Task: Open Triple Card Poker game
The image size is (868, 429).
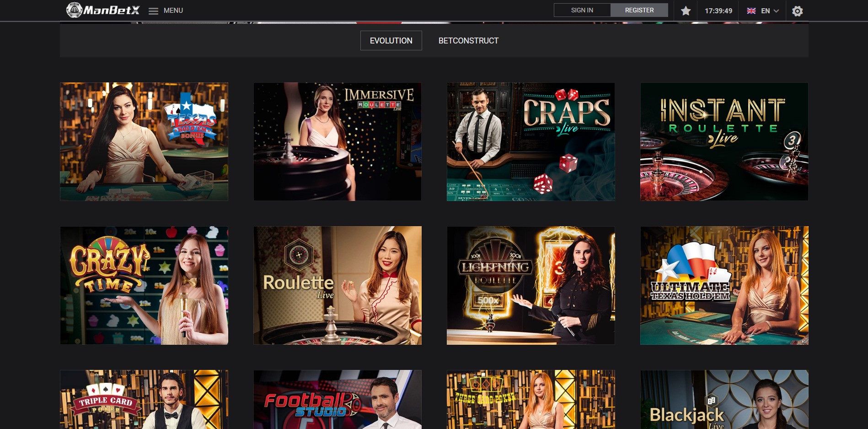Action: click(x=144, y=399)
